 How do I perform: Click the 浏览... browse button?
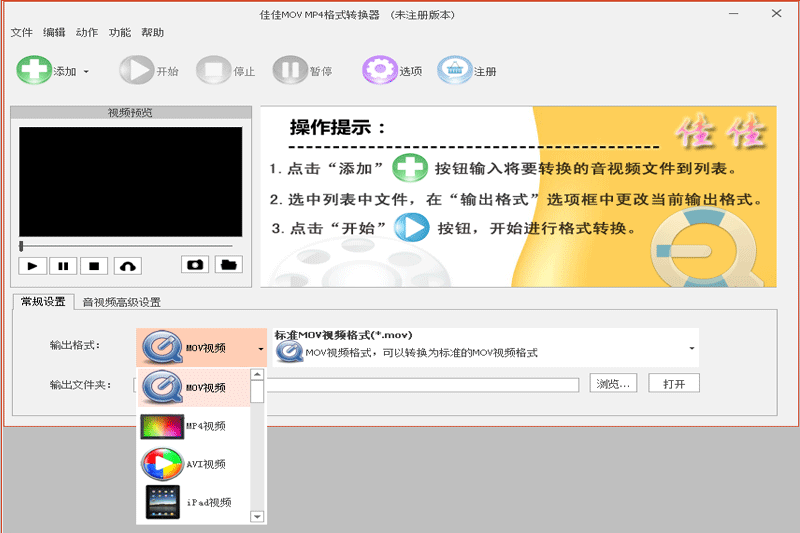pyautogui.click(x=613, y=384)
